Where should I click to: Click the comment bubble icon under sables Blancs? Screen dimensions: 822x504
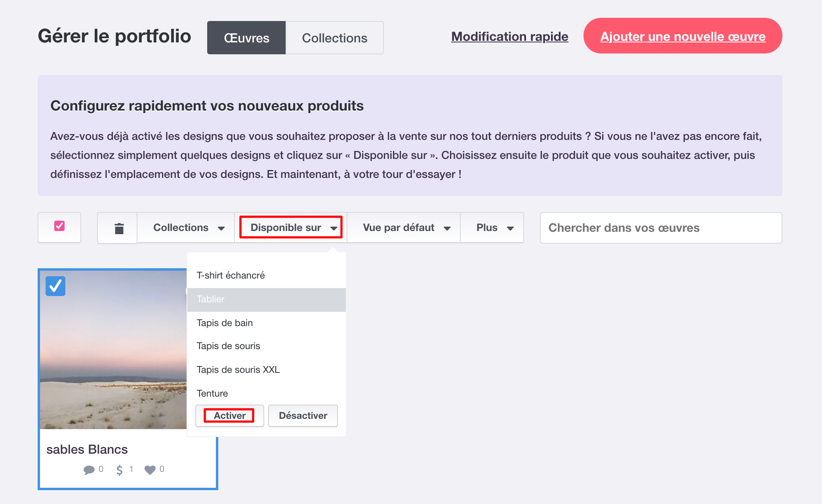coord(88,470)
